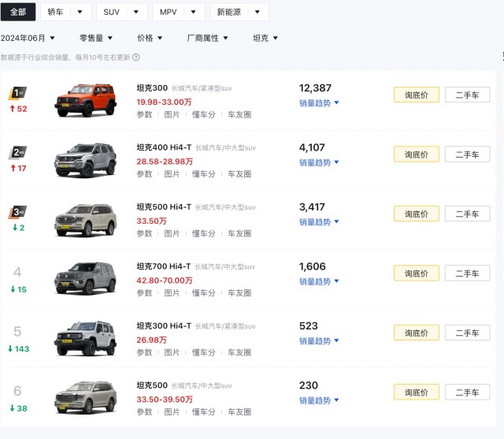
Task: Open the 坦克500 Hi4-T model title link
Action: [164, 206]
